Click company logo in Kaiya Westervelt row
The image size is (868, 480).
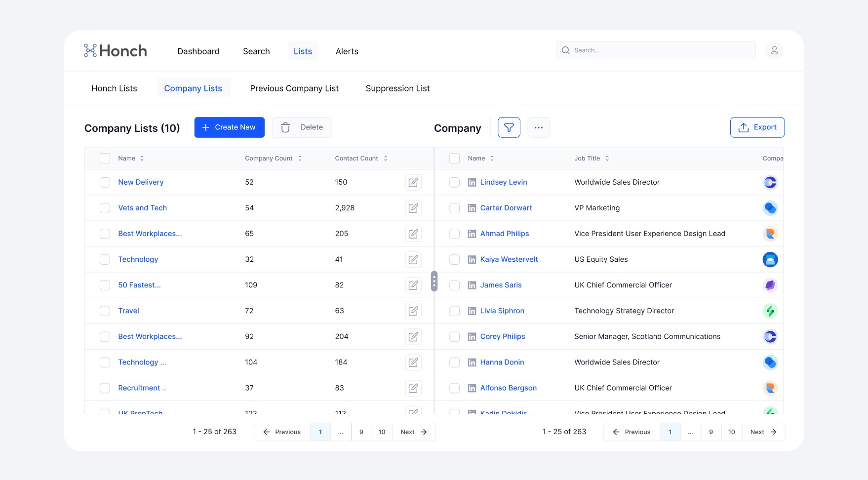[770, 259]
